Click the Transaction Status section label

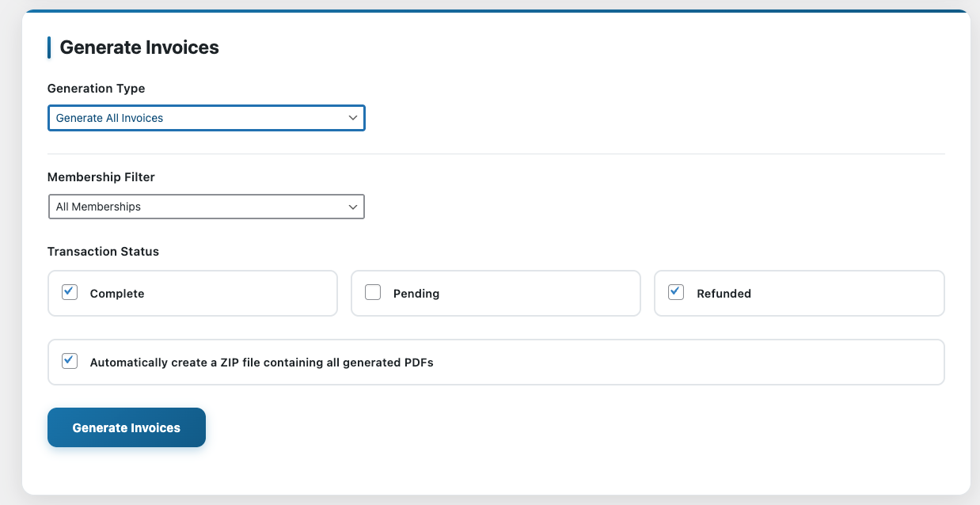103,251
